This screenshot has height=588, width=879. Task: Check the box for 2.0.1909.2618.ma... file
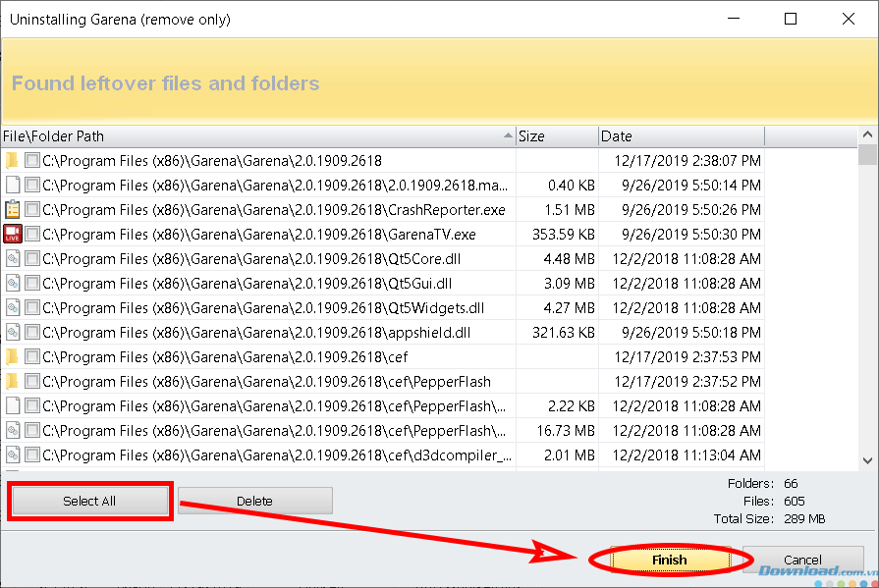pos(32,185)
